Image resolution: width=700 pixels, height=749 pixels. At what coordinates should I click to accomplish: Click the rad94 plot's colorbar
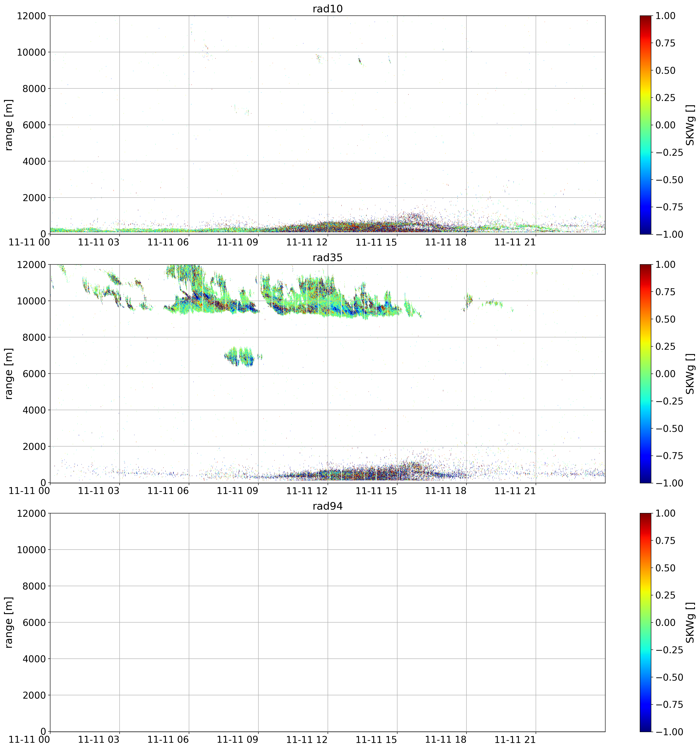coord(645,622)
